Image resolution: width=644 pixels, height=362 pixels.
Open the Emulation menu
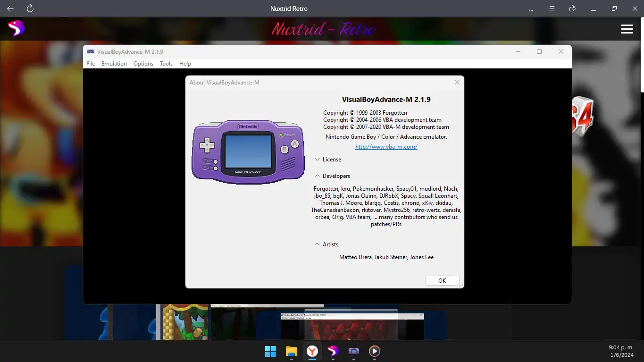pyautogui.click(x=114, y=64)
